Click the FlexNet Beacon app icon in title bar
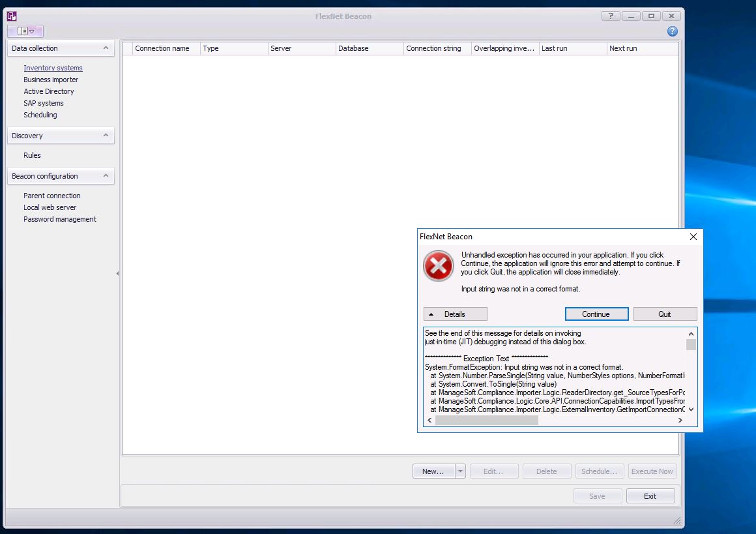This screenshot has height=534, width=756. [x=12, y=16]
